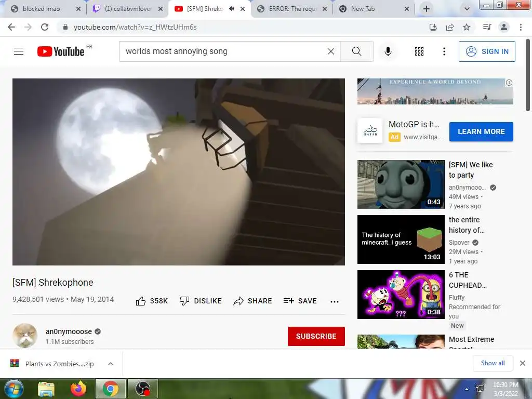This screenshot has height=399, width=532.
Task: Click LEARN MORE on MotoGP ad
Action: (x=481, y=131)
